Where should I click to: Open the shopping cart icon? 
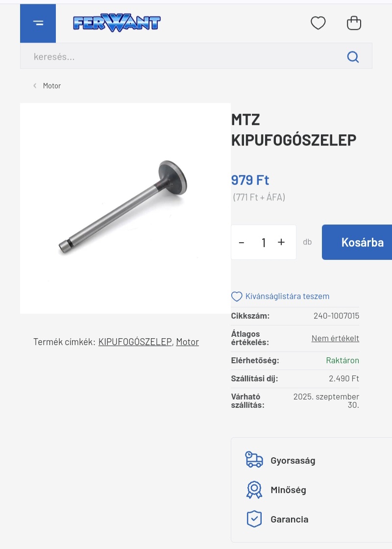tap(354, 23)
